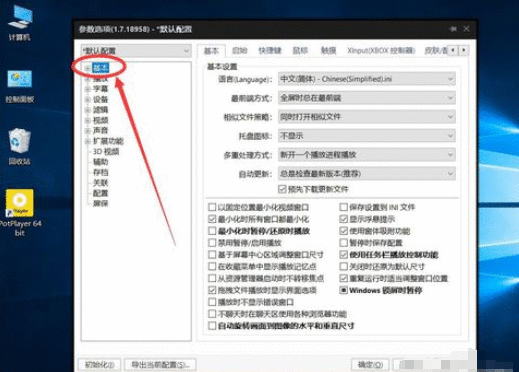Enable 从资源管理器启动时不转移焦点

[x=212, y=278]
